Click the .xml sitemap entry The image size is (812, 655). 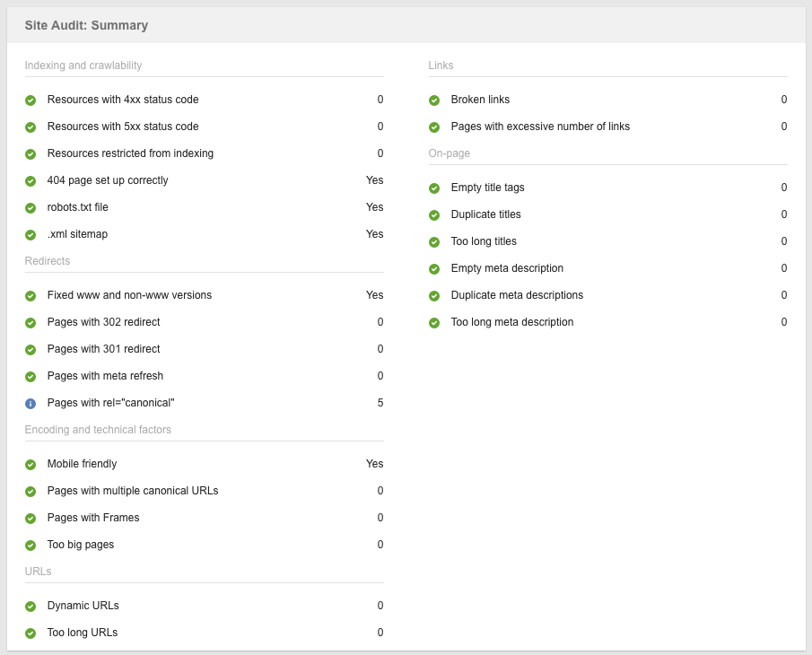tap(77, 234)
